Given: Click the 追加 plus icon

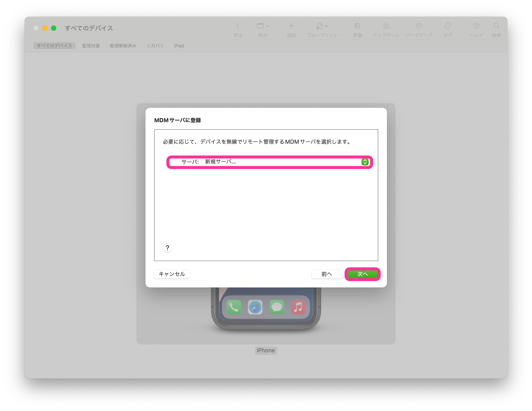Looking at the screenshot, I should [x=291, y=26].
